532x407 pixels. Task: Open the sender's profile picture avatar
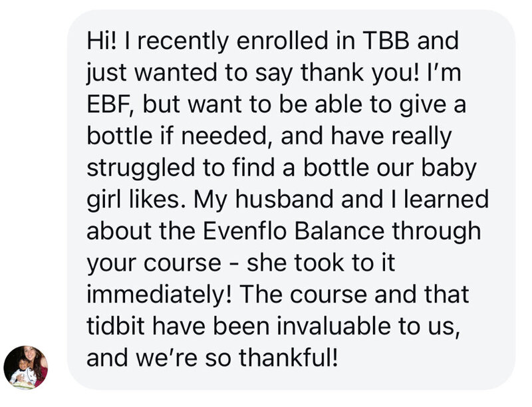click(26, 368)
